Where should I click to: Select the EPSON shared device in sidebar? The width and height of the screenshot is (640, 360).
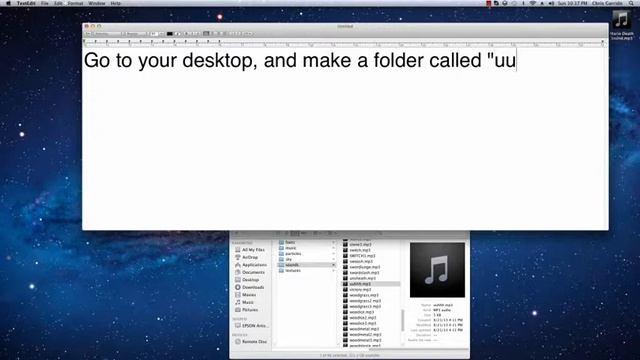pyautogui.click(x=251, y=326)
